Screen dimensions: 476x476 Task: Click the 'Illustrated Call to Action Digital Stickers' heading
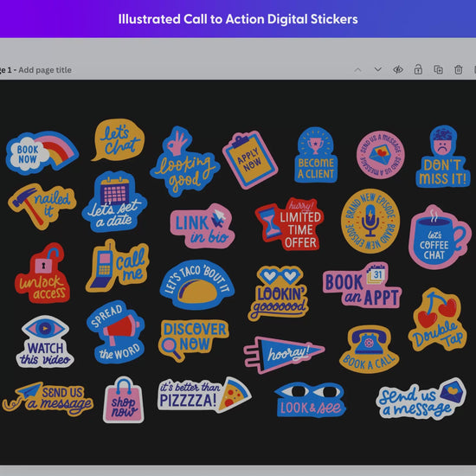[x=238, y=19]
